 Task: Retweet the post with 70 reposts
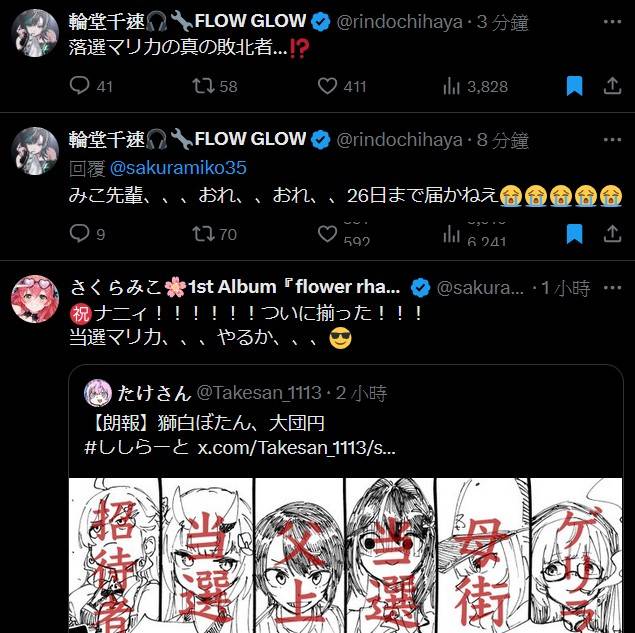click(x=215, y=234)
